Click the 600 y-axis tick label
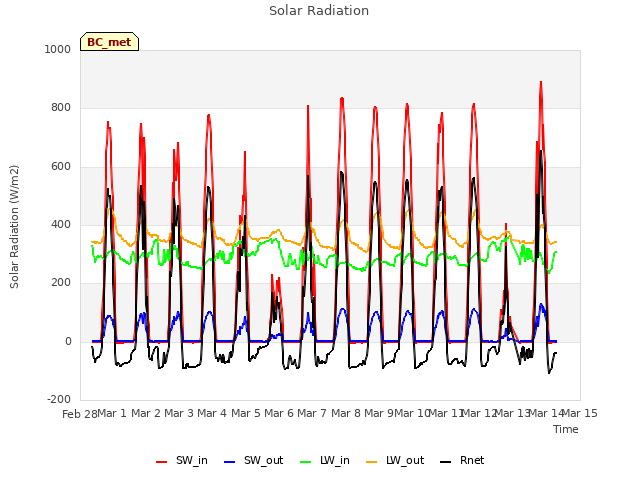The height and width of the screenshot is (480, 640). point(61,166)
